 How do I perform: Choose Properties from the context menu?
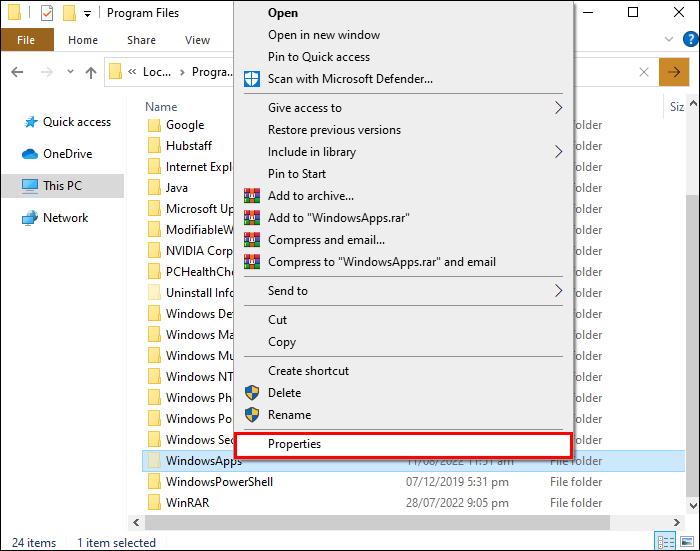tap(403, 444)
